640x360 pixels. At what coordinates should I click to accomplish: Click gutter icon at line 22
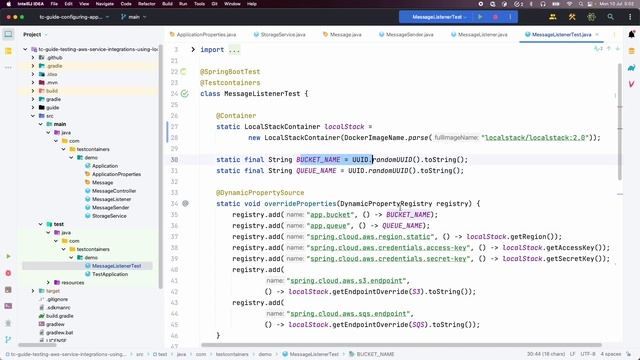[184, 72]
